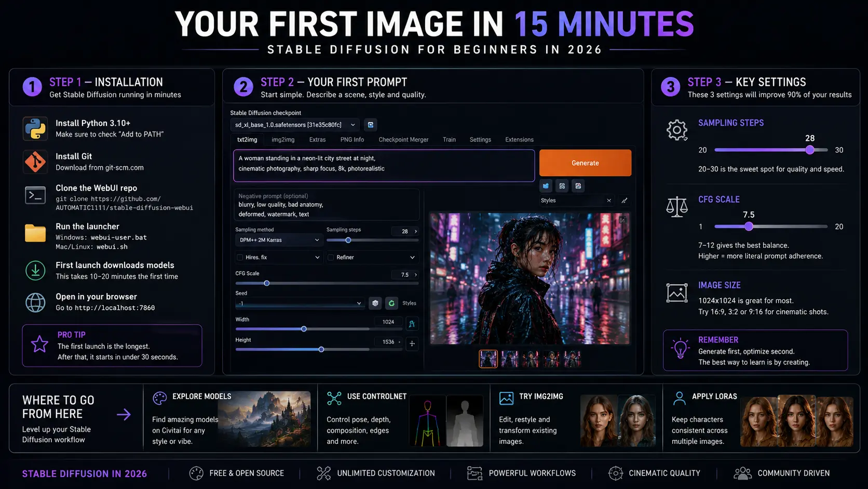The height and width of the screenshot is (489, 868).
Task: Open the Extensions tab
Action: pos(519,140)
